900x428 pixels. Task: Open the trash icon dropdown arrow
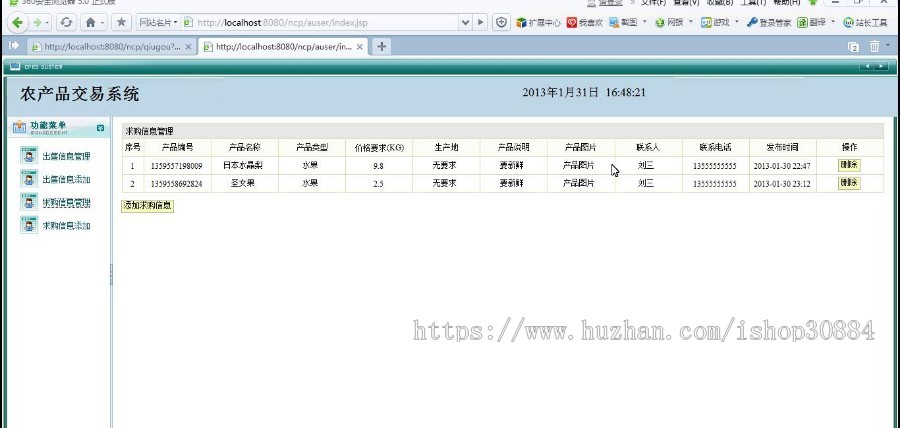(x=888, y=46)
